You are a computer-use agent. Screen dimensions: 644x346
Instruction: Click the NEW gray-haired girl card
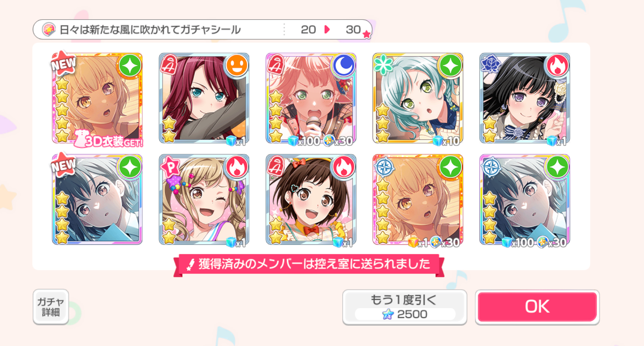pos(97,200)
